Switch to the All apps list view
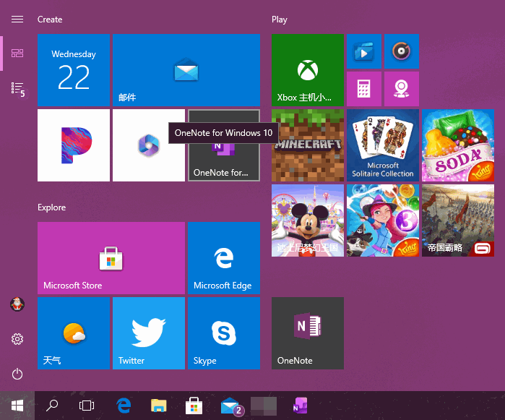This screenshot has width=505, height=420. (17, 88)
